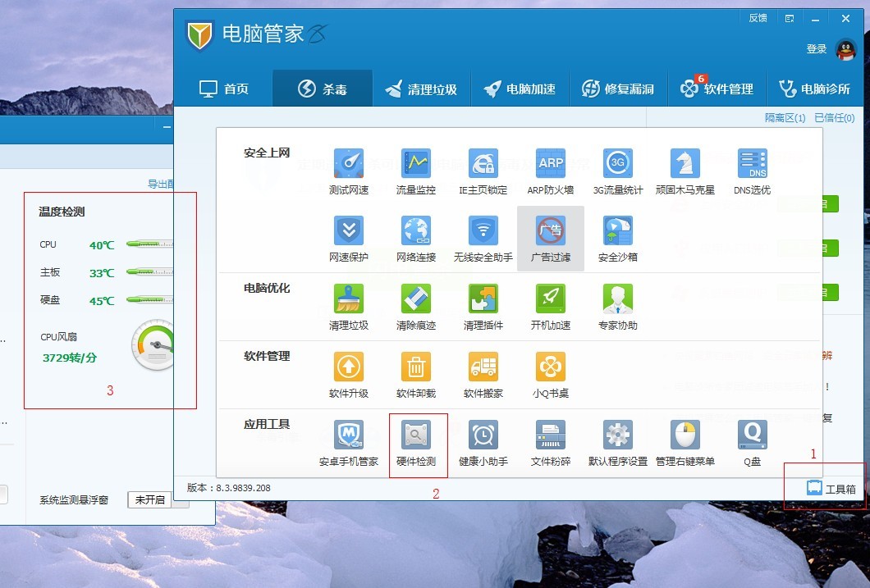Viewport: 870px width, 588px height.
Task: Open 健康小助手 health assistant
Action: pos(483,444)
